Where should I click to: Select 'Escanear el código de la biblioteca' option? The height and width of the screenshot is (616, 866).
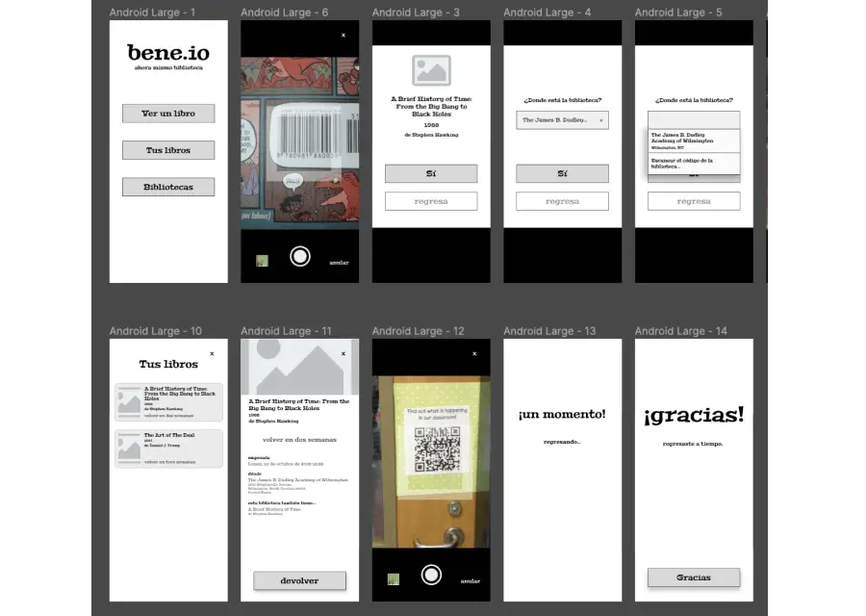pos(694,164)
